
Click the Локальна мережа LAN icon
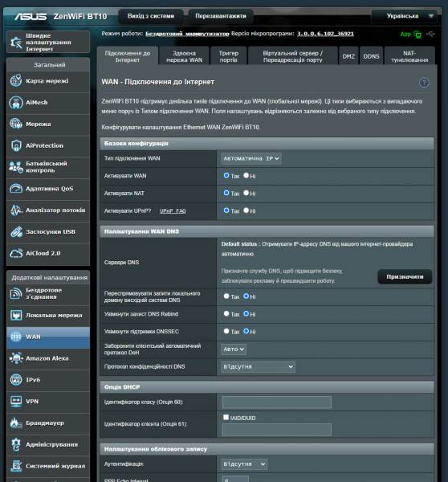point(16,315)
